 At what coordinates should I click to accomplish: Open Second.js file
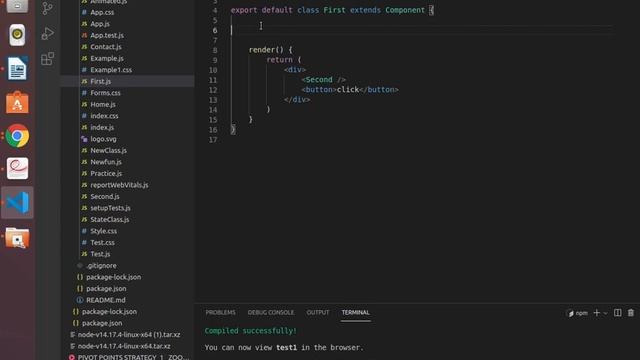tap(104, 196)
